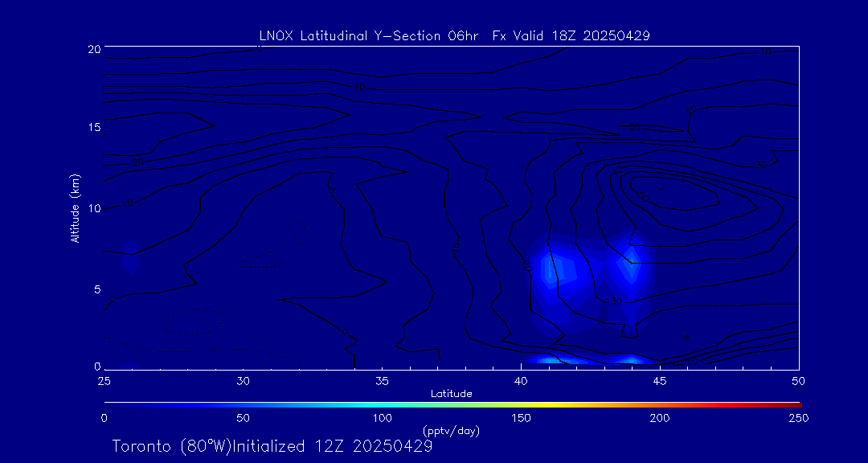Pick the yellow section of the color scale bar
868x463 pixels.
[x=563, y=404]
